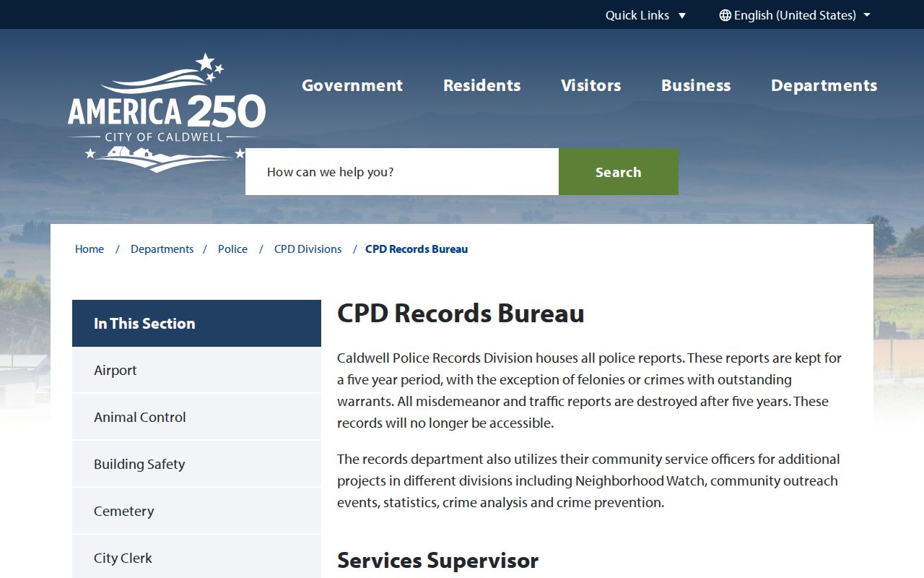
Task: Click the 'CPD Records Bureau' page heading
Action: [461, 314]
